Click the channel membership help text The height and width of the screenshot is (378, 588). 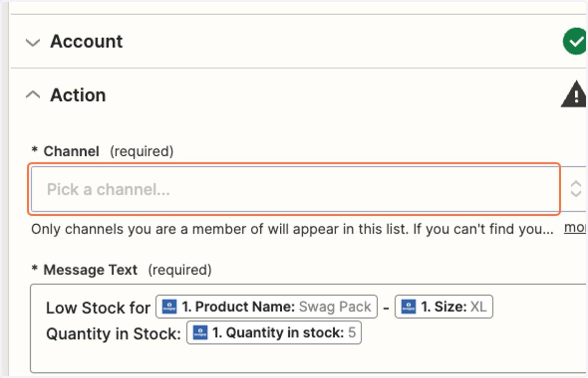293,229
